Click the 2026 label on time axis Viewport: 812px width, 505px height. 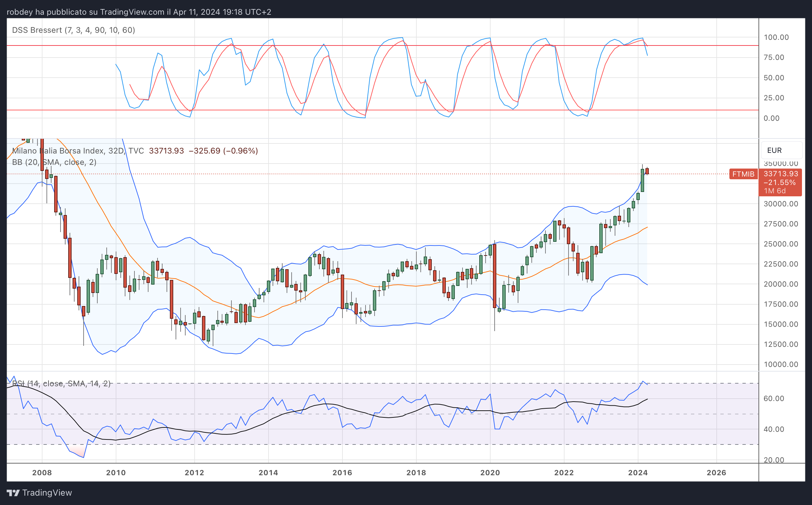(x=717, y=473)
